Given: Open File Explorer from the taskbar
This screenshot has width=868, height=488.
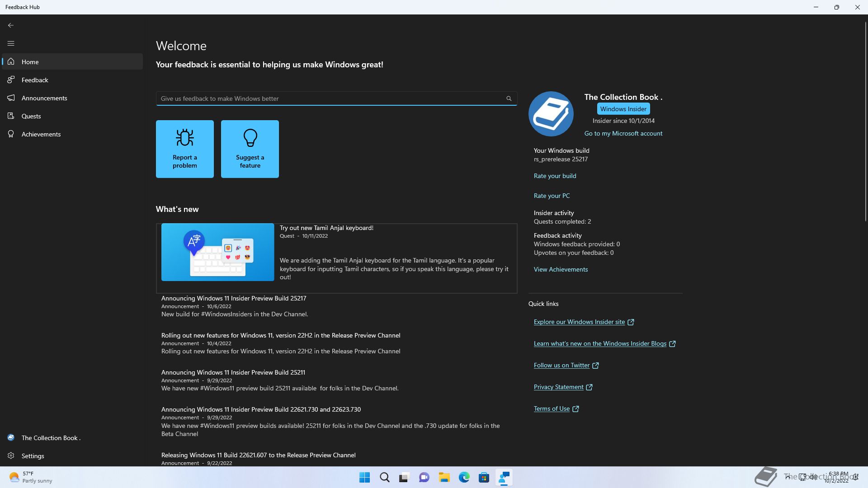Looking at the screenshot, I should [444, 478].
